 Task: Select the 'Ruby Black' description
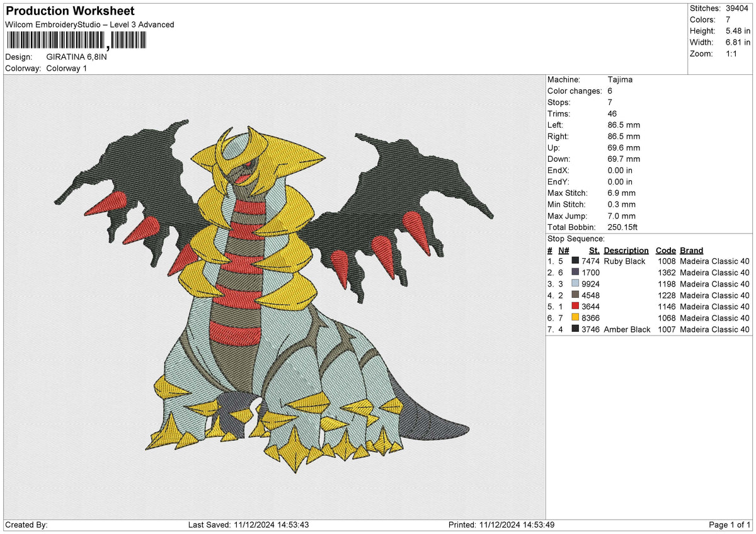(x=624, y=261)
